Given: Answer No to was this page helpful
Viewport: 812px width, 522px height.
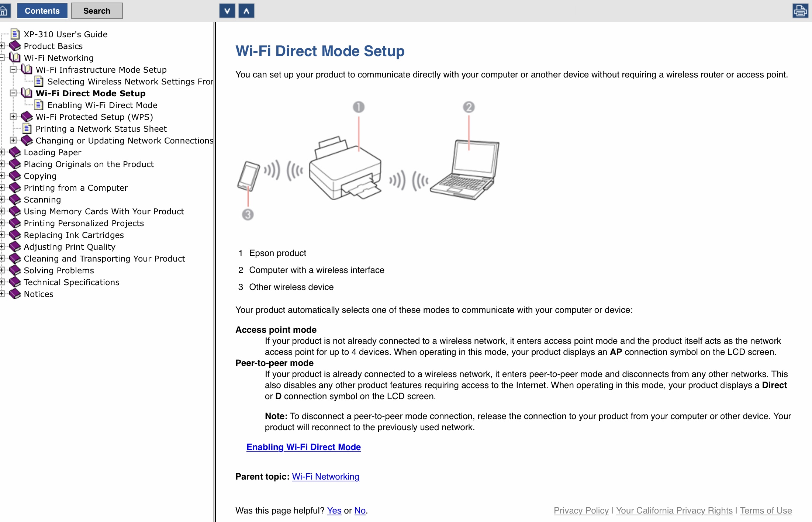Looking at the screenshot, I should (360, 510).
